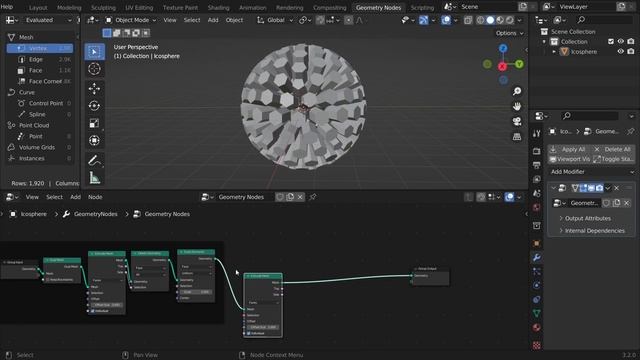This screenshot has width=640, height=360.
Task: Open viewport Options dropdown
Action: coord(509,33)
